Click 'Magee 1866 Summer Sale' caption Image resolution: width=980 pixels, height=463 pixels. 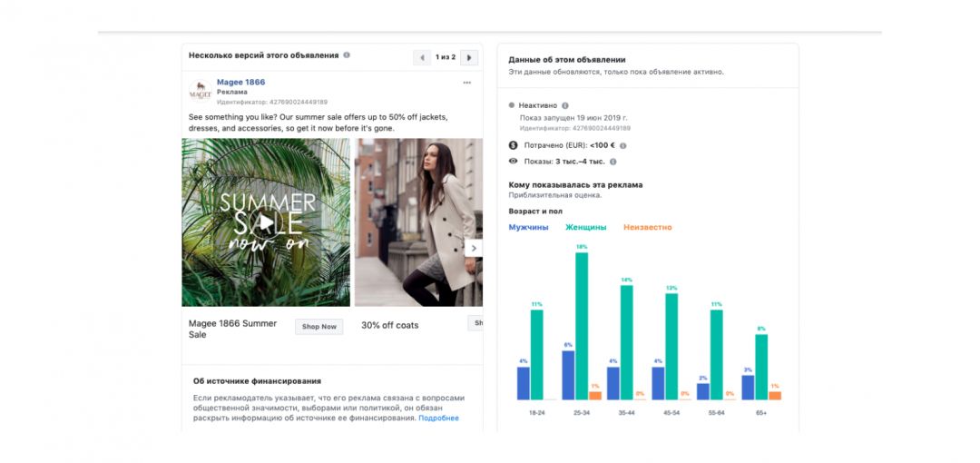coord(232,330)
